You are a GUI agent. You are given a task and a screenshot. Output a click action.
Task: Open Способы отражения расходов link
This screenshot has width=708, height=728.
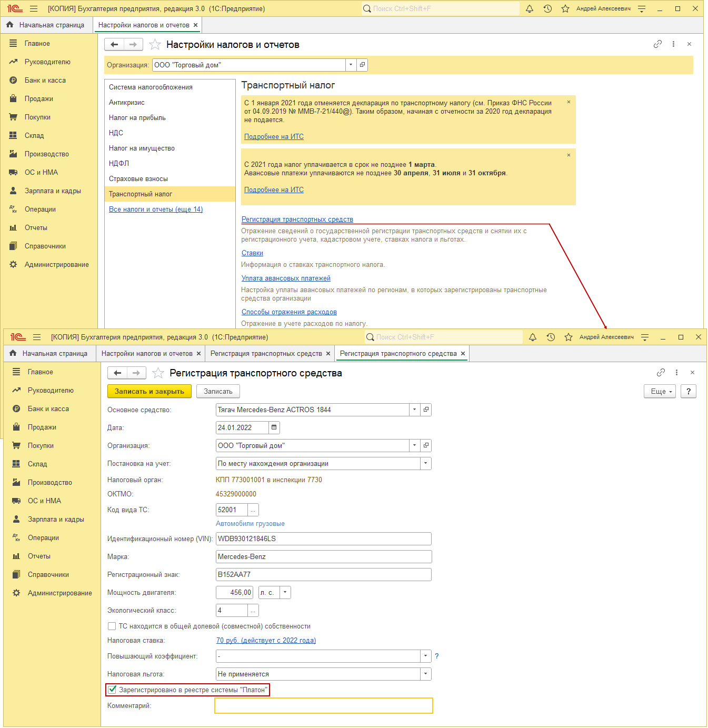[289, 312]
